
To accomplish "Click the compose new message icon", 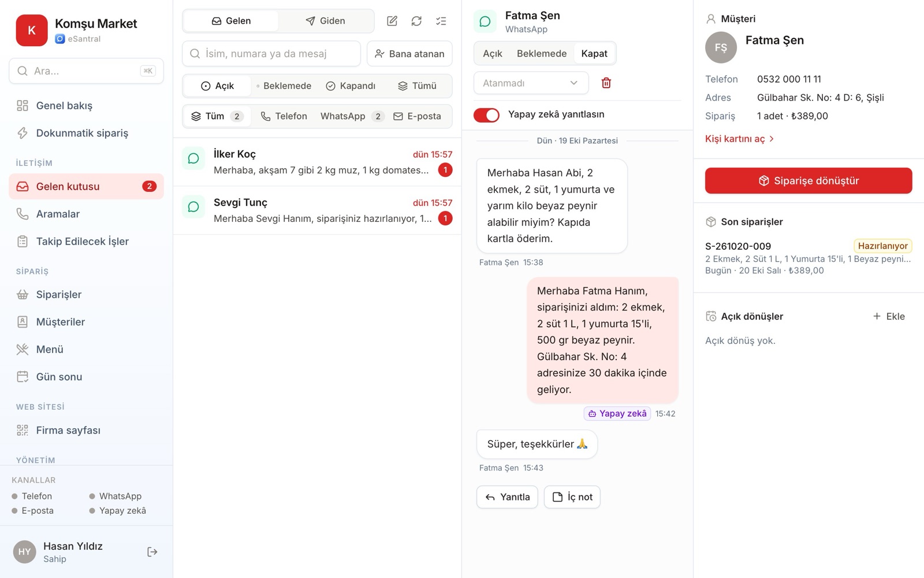I will pyautogui.click(x=392, y=21).
